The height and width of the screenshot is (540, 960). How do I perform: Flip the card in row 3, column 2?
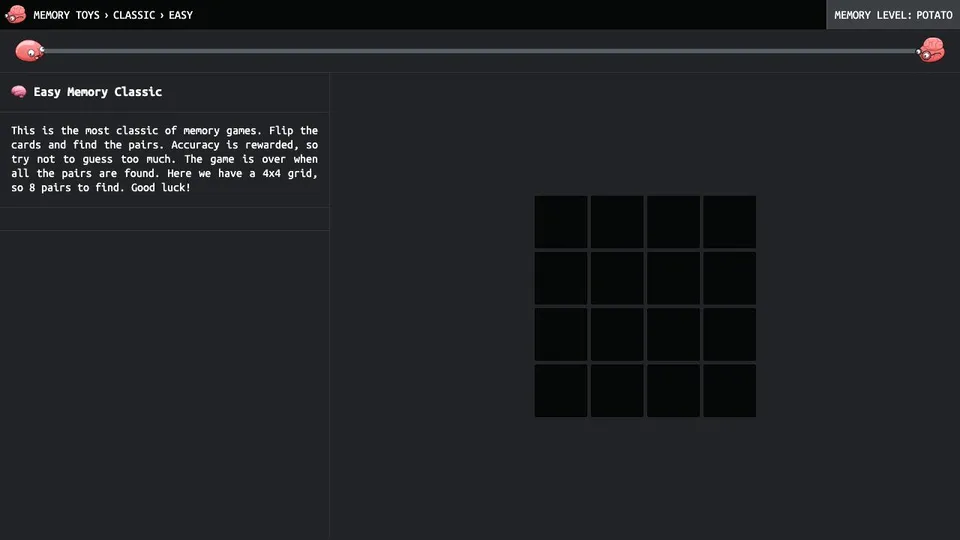click(617, 335)
